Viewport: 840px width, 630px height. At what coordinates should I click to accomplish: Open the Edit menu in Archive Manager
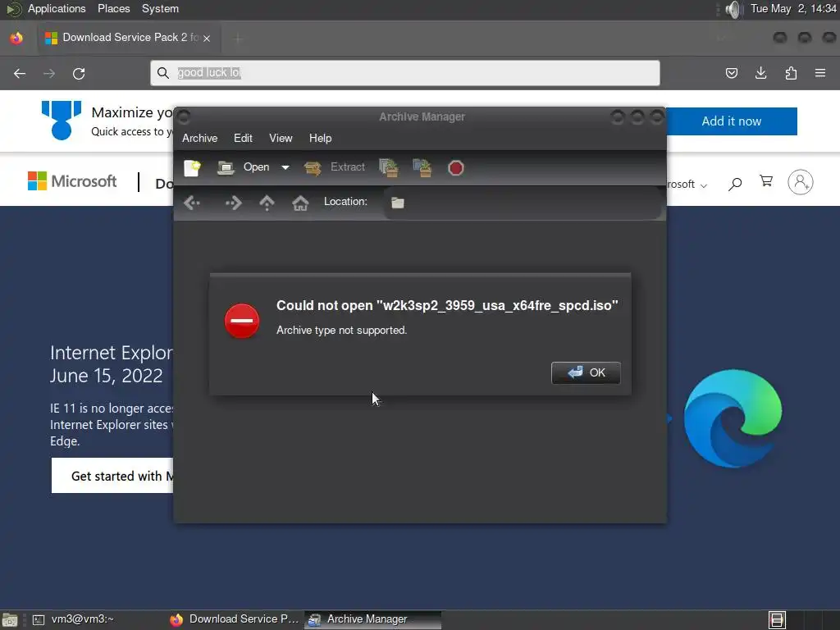(x=243, y=138)
